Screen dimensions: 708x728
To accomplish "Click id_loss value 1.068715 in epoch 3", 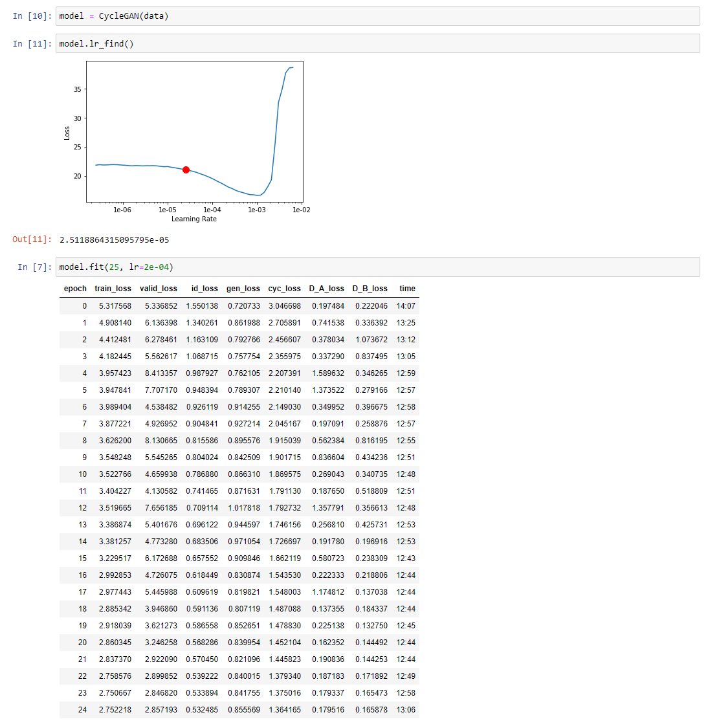I will [202, 357].
